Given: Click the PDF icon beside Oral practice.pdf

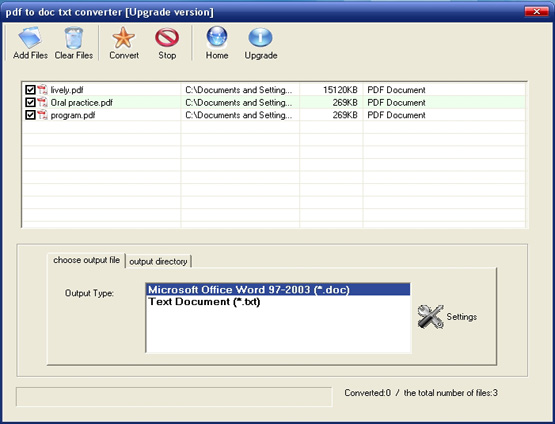Looking at the screenshot, I should [x=42, y=102].
